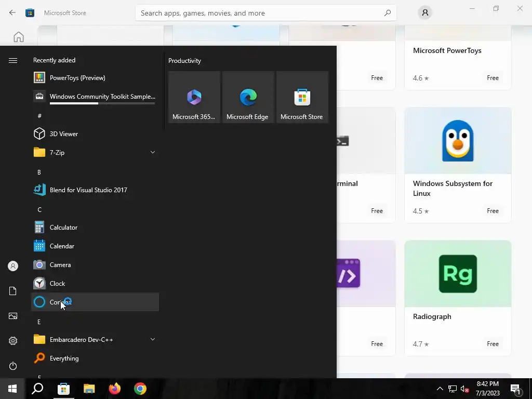Click the back arrow in Microsoft Store
This screenshot has height=399, width=532.
click(12, 13)
